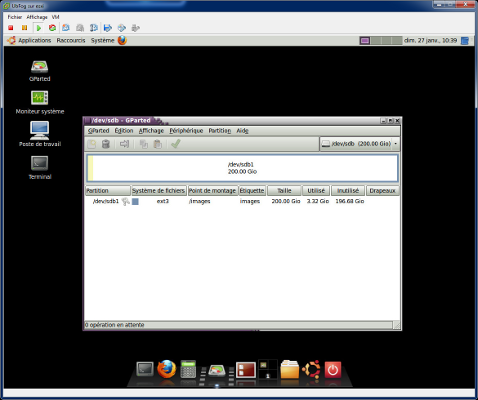This screenshot has height=400, width=478.
Task: Click the Étiquette column header
Action: (x=252, y=191)
